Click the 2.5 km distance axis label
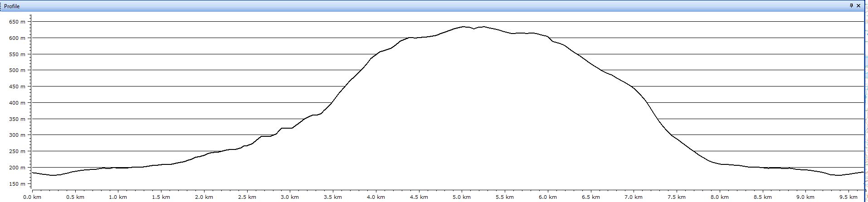This screenshot has height=202, width=868. pos(247,197)
